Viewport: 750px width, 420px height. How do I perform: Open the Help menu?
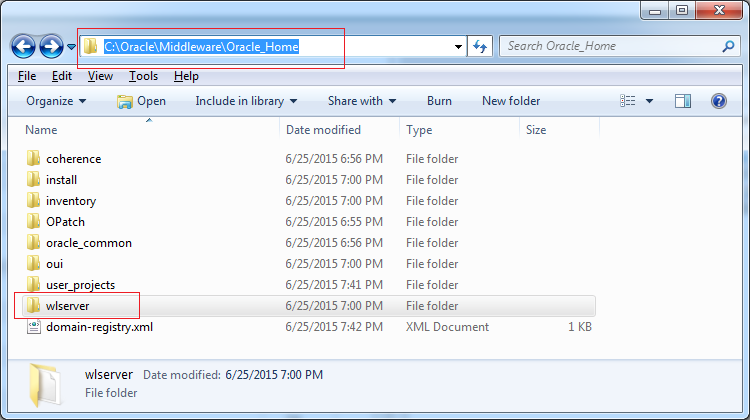[x=186, y=76]
